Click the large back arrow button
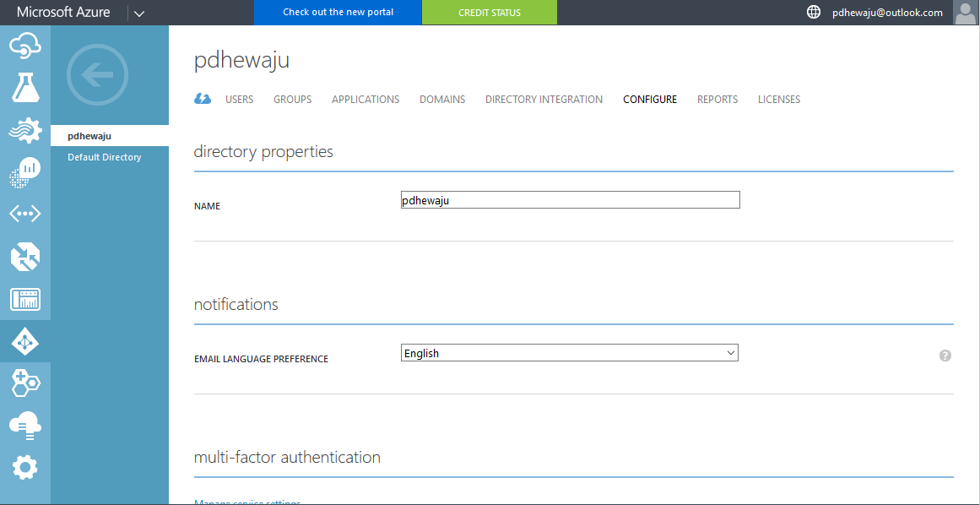Image resolution: width=980 pixels, height=505 pixels. pyautogui.click(x=97, y=76)
